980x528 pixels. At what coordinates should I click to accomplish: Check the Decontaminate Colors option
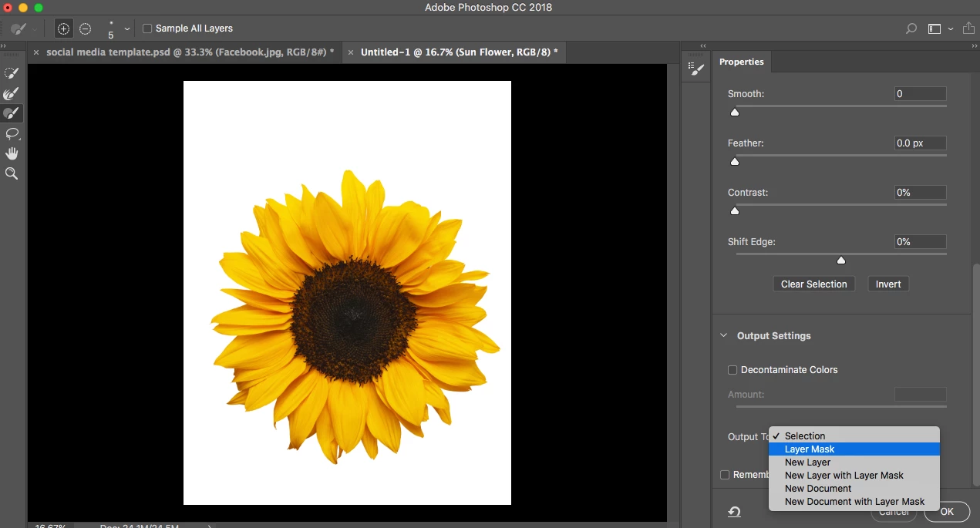(x=732, y=370)
